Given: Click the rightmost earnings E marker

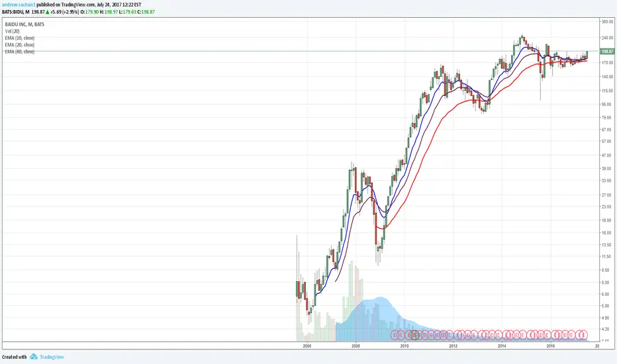Looking at the screenshot, I should click(x=583, y=335).
